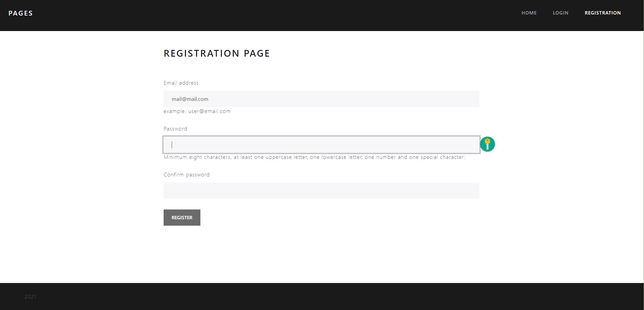Click the Confirm password label
Screen dimensions: 644x310
pyautogui.click(x=186, y=174)
